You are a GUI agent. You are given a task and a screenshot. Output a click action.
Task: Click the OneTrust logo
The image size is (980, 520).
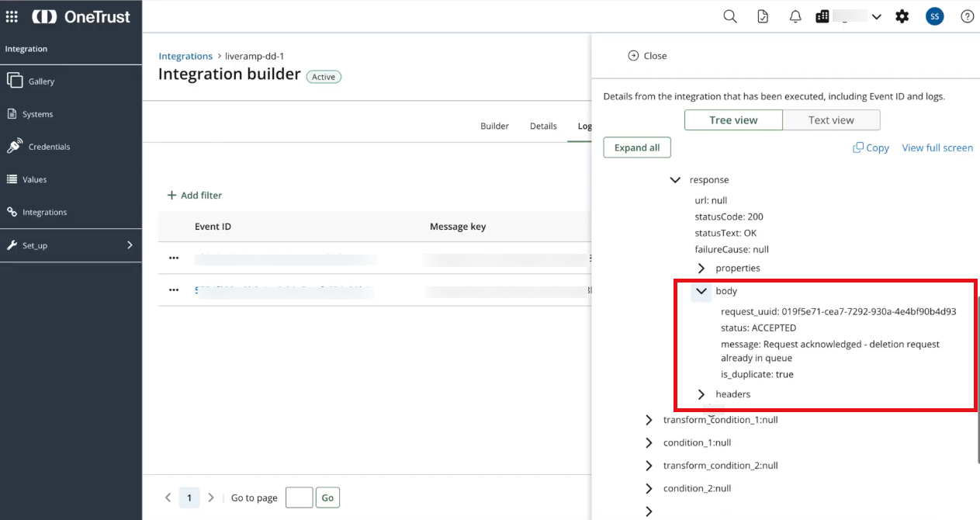coord(81,16)
